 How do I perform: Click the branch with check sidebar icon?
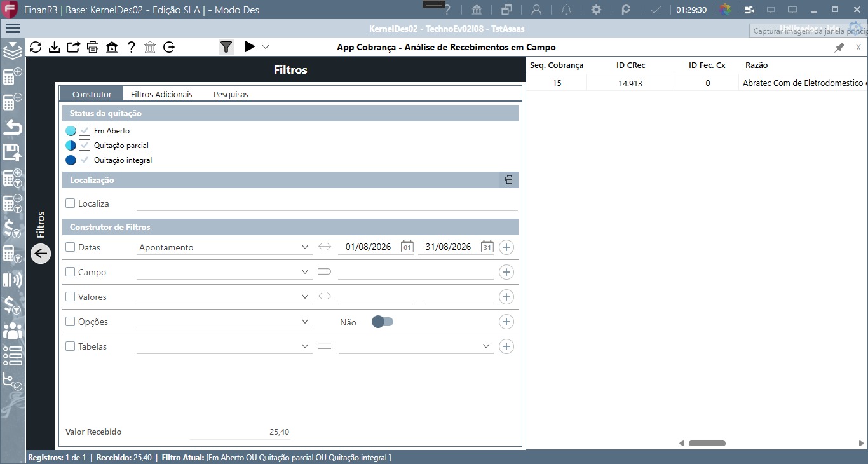13,381
